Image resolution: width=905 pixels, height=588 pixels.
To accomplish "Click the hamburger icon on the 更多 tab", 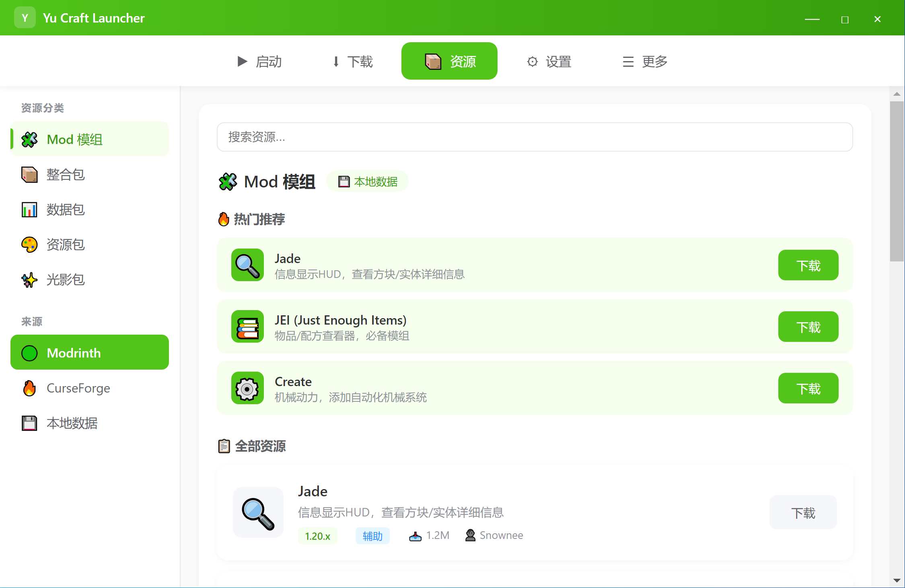I will pyautogui.click(x=628, y=62).
